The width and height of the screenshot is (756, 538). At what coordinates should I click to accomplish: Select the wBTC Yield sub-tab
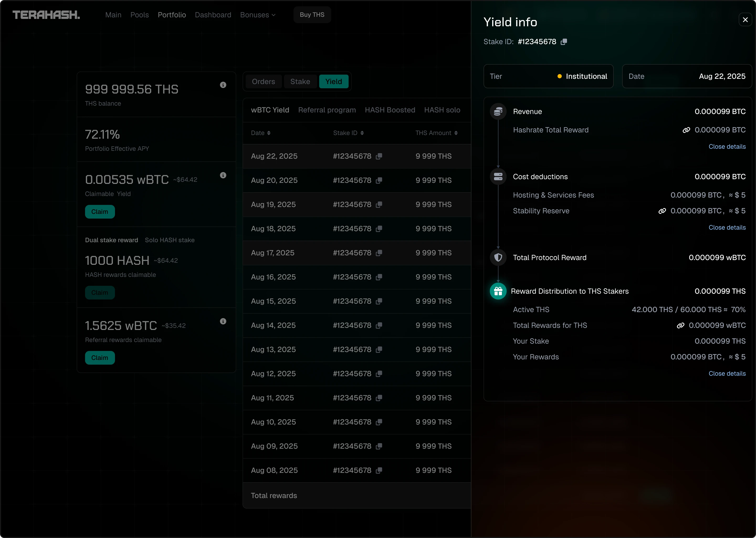tap(270, 110)
